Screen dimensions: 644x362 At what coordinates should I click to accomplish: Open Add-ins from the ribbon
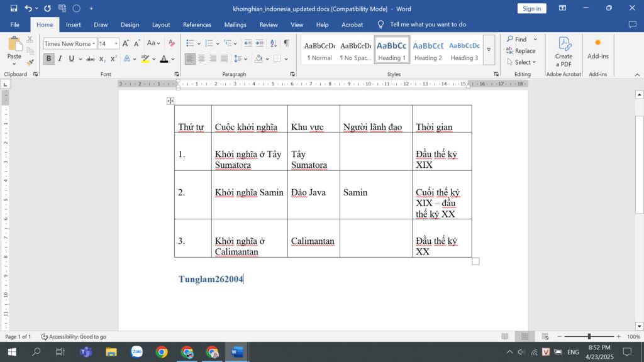[x=597, y=49]
